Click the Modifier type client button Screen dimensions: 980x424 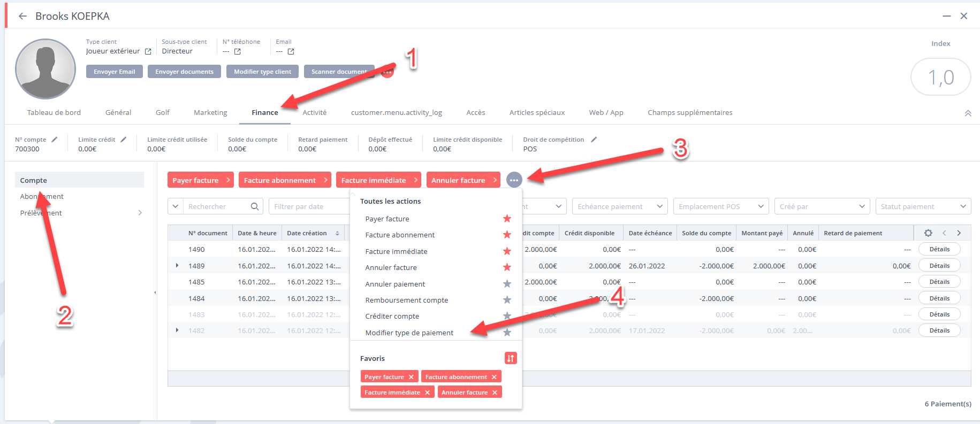[262, 72]
